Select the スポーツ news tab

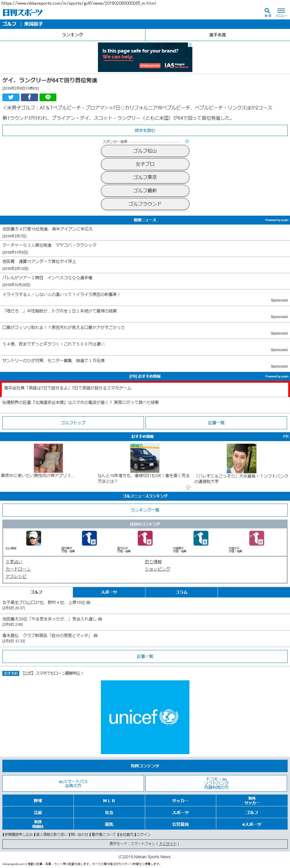pos(109,592)
